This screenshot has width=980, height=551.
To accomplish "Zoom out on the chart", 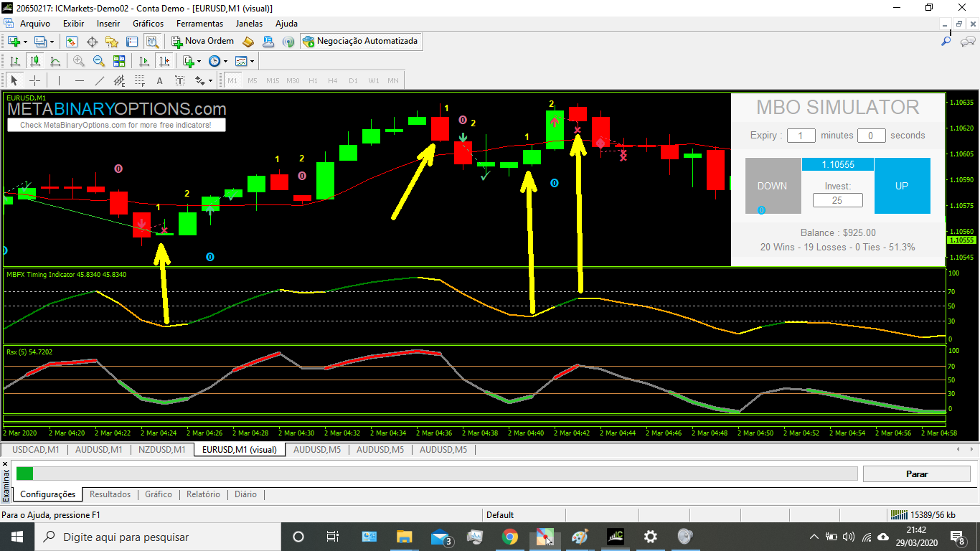I will click(x=99, y=61).
